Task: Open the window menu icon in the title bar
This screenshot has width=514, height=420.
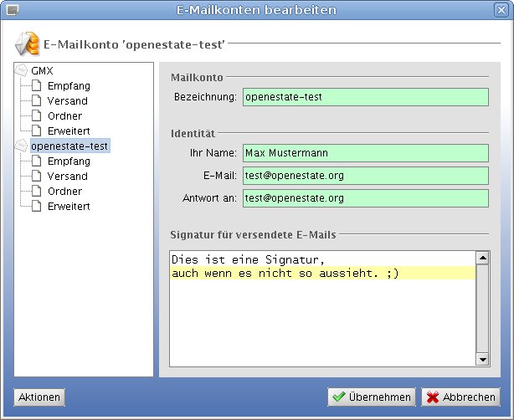Action: 12,10
